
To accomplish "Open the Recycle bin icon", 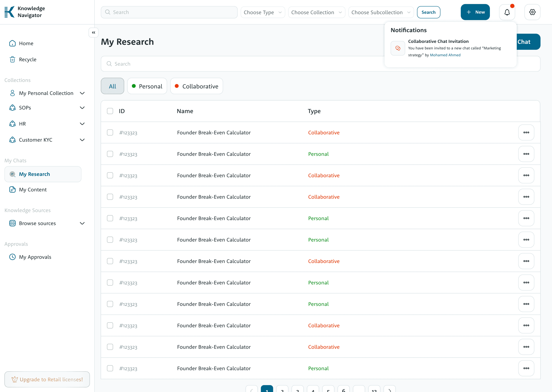I will pyautogui.click(x=12, y=59).
